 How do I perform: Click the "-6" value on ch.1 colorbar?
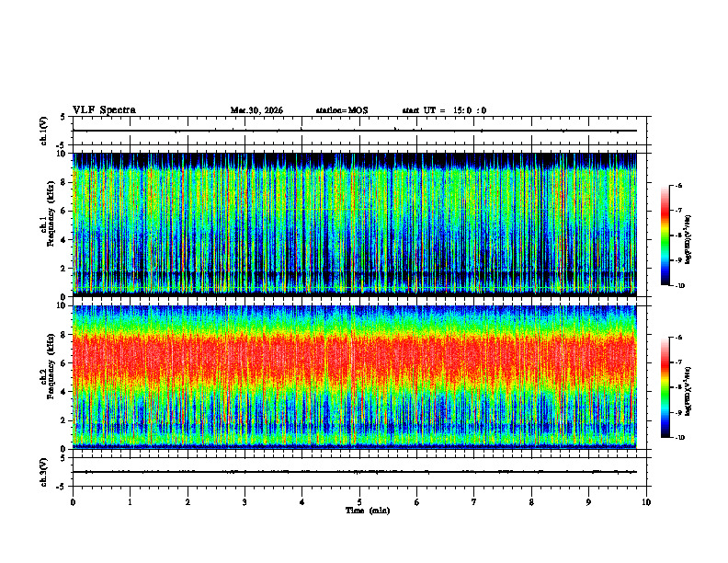click(679, 186)
